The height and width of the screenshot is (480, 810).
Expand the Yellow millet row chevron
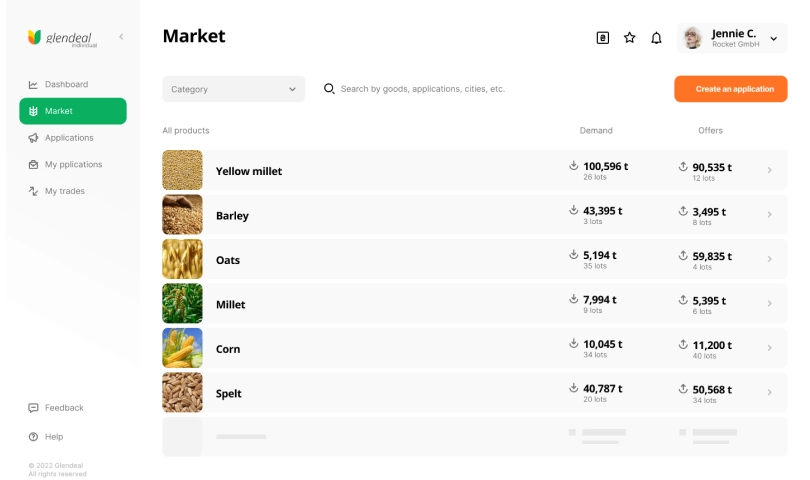(769, 171)
